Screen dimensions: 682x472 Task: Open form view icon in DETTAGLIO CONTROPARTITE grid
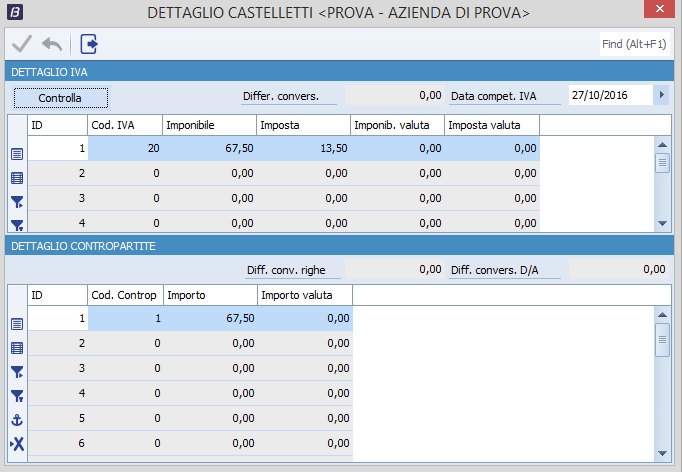tap(17, 324)
